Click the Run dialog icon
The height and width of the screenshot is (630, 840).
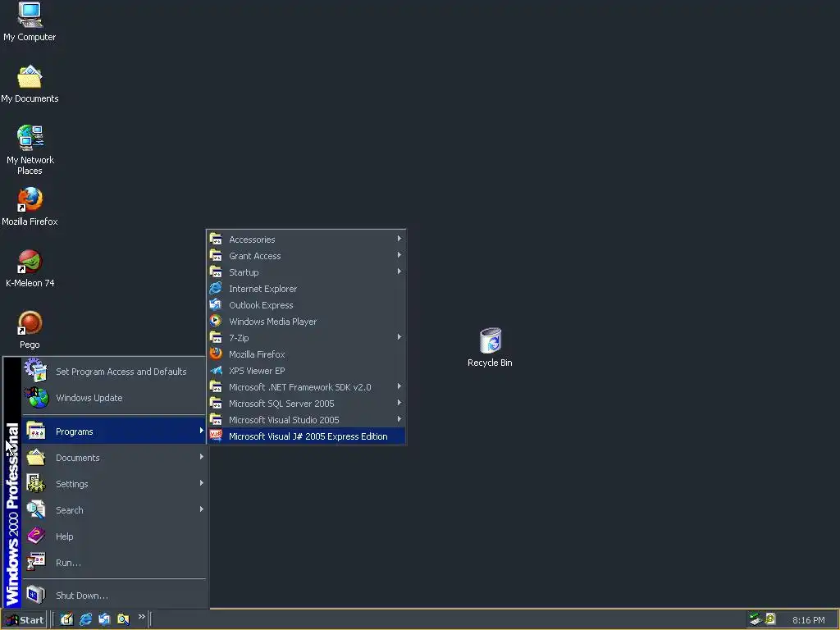click(x=36, y=562)
